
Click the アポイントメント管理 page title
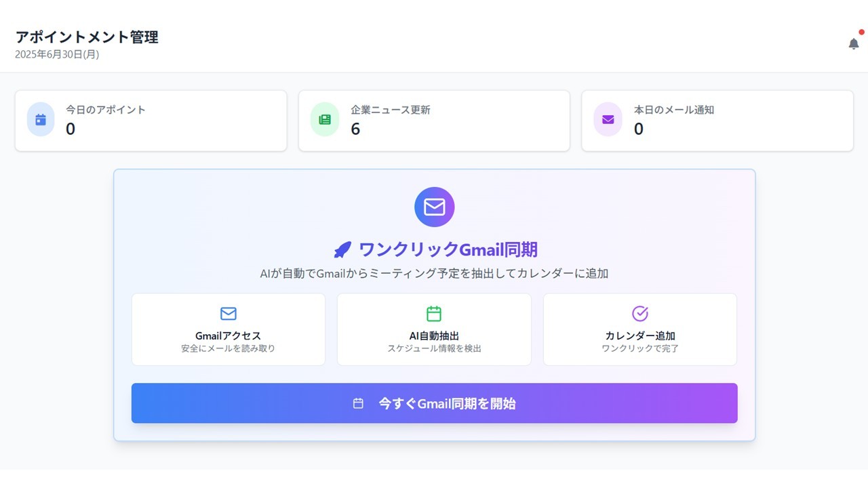tap(87, 37)
